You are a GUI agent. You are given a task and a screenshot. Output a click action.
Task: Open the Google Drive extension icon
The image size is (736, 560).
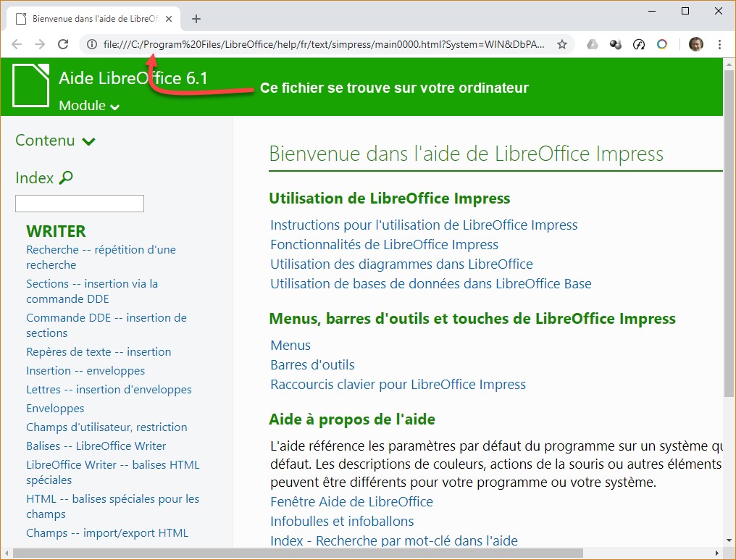pos(593,44)
